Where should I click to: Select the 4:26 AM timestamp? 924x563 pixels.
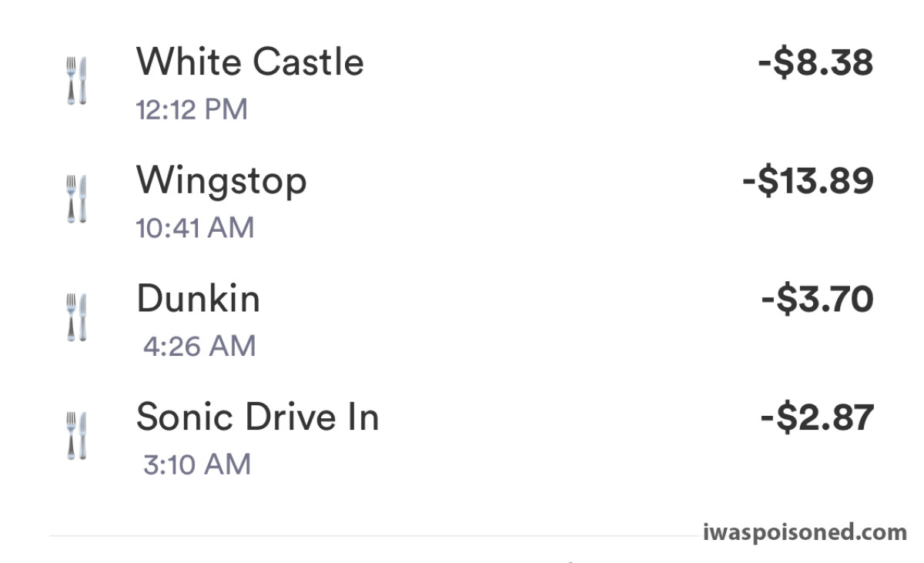pos(199,347)
